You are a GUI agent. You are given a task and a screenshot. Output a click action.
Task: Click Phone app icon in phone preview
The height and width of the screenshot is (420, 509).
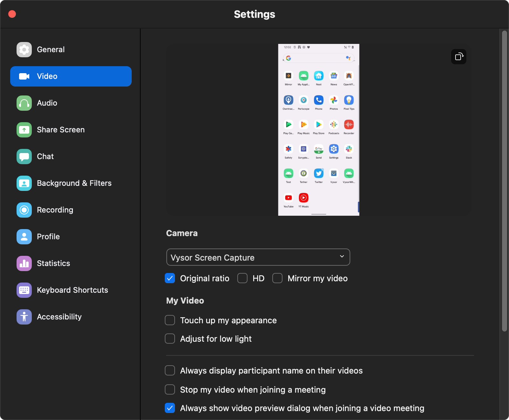pos(319,100)
